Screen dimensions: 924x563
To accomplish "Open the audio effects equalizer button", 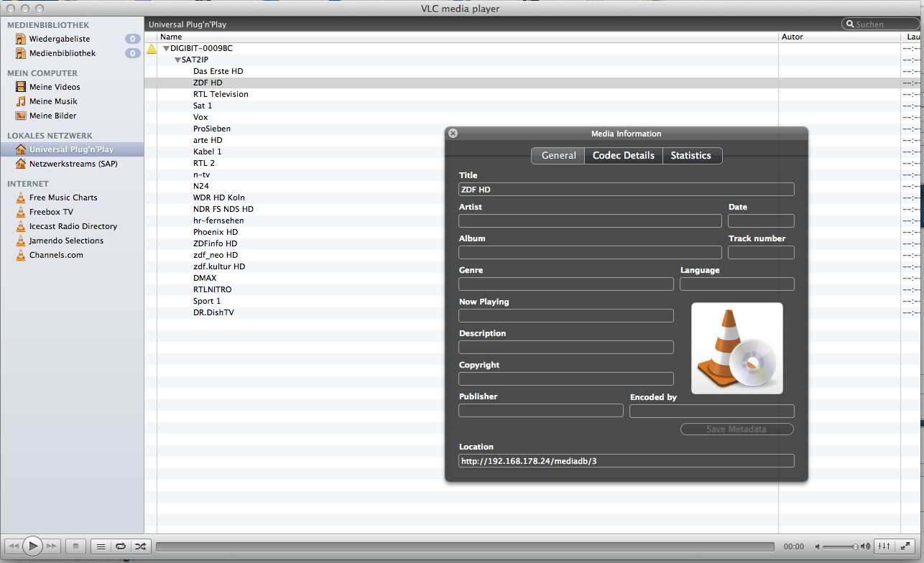I will (x=884, y=546).
